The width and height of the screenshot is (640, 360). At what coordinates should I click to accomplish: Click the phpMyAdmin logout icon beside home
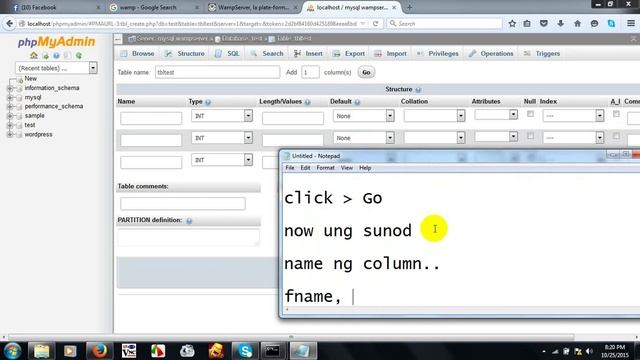45,55
